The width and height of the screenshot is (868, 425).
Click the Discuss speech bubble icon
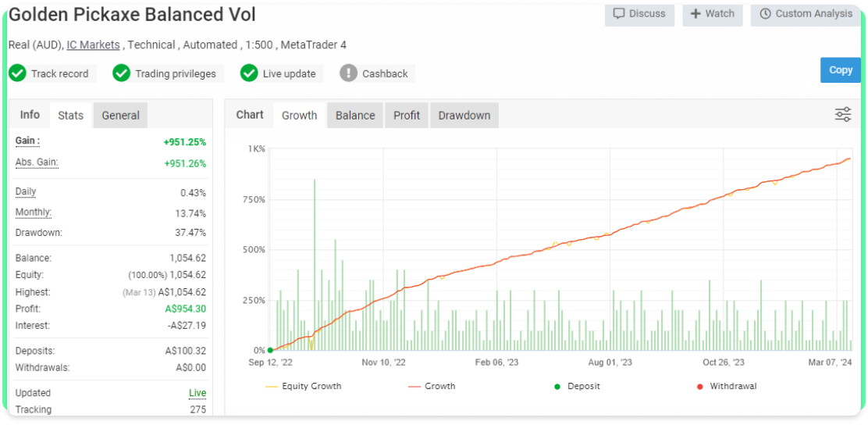pyautogui.click(x=619, y=13)
